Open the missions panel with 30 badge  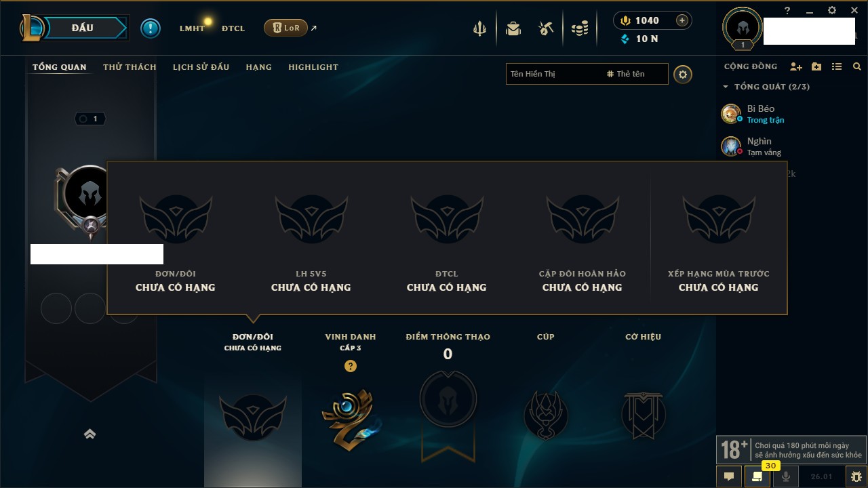(757, 476)
